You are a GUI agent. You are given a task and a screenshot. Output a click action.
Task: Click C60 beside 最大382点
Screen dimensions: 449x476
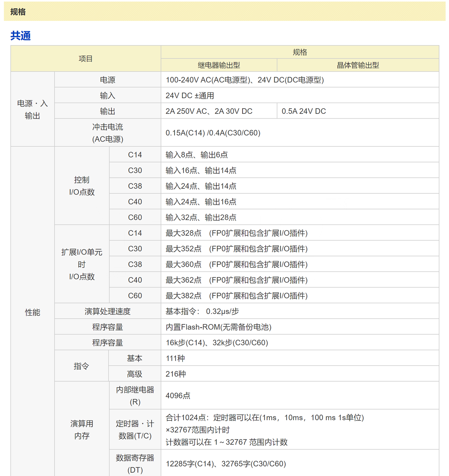coord(135,295)
